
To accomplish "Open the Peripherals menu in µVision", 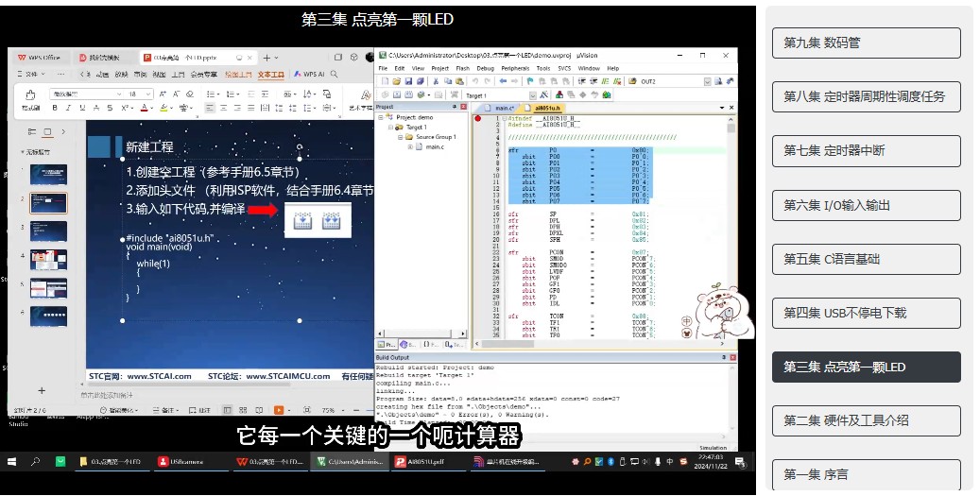I will pyautogui.click(x=515, y=68).
